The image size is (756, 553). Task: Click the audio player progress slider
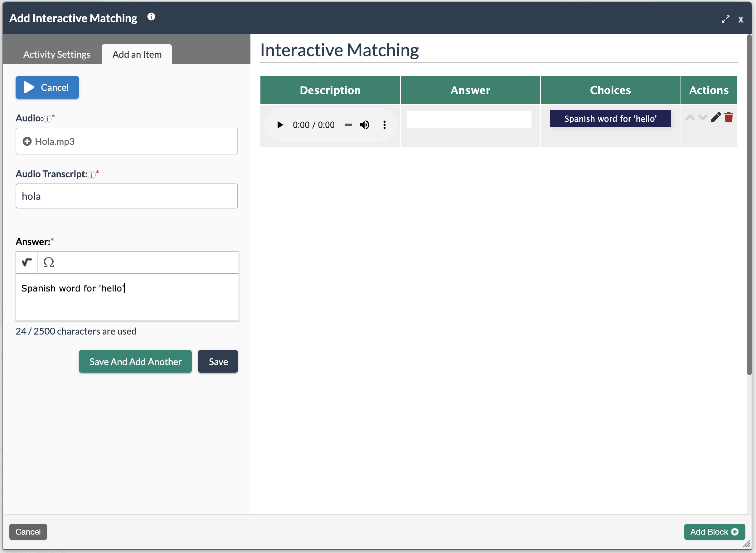(x=348, y=125)
